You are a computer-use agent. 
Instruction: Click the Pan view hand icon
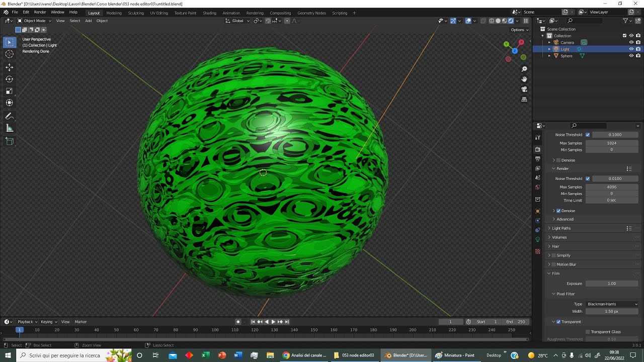[x=524, y=79]
